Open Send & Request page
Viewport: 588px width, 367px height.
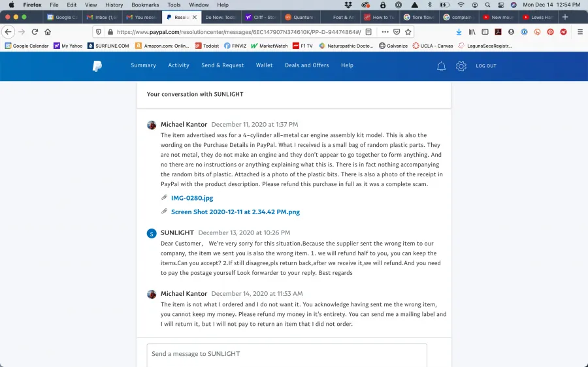click(222, 65)
